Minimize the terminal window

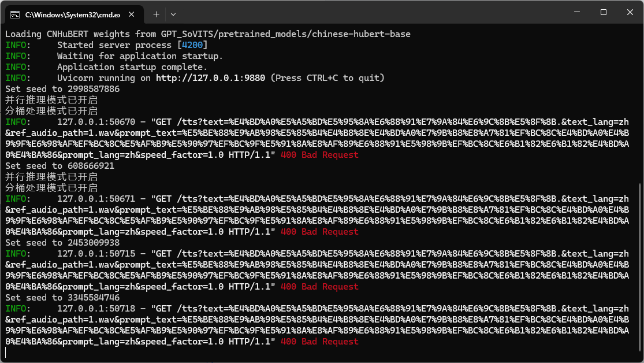coord(576,12)
